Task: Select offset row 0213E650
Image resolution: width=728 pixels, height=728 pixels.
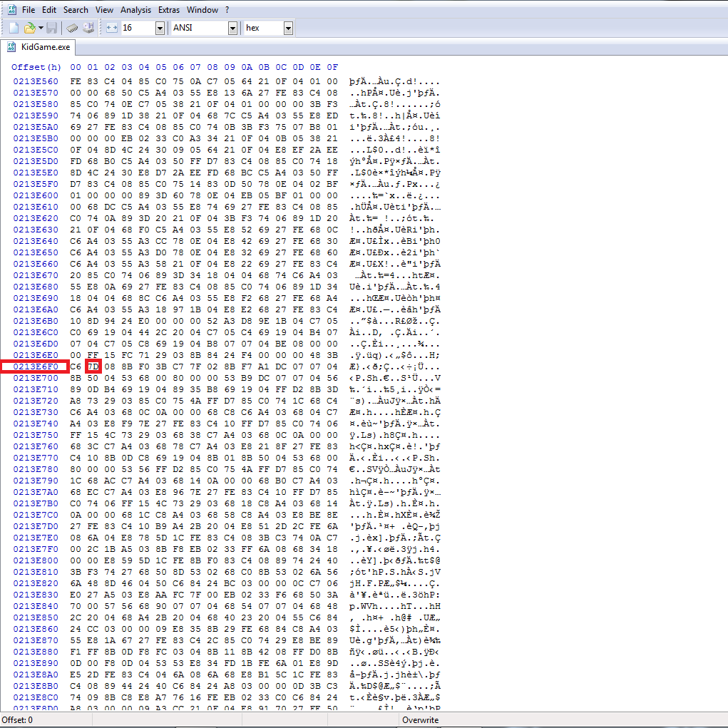Action: (36, 252)
